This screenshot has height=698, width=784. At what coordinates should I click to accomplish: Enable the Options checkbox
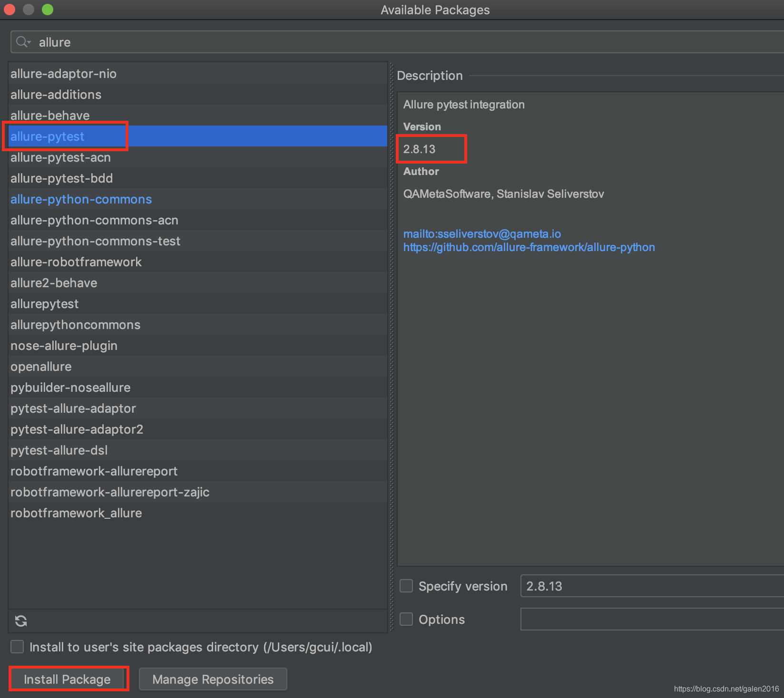pyautogui.click(x=406, y=619)
